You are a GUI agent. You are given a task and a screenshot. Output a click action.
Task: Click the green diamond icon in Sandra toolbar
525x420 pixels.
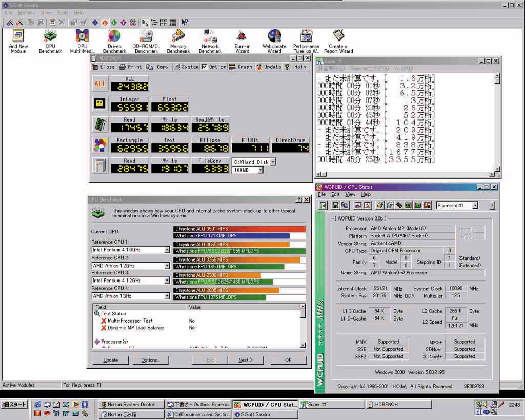click(x=114, y=23)
